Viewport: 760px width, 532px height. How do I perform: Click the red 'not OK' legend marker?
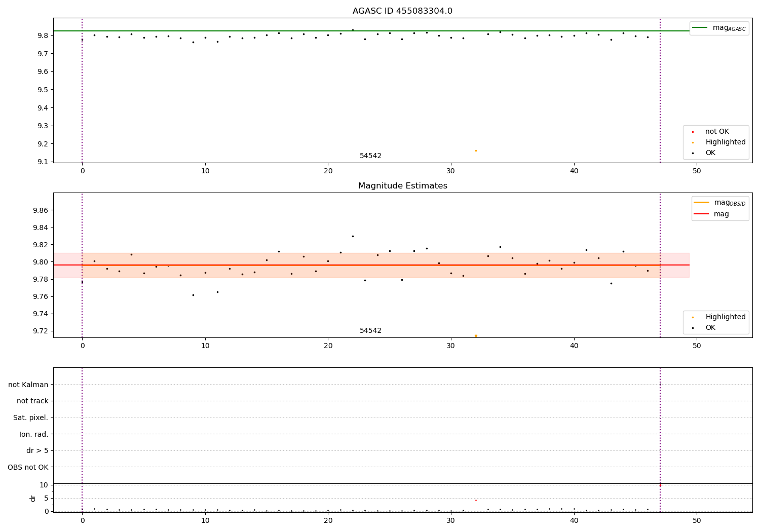pyautogui.click(x=693, y=132)
